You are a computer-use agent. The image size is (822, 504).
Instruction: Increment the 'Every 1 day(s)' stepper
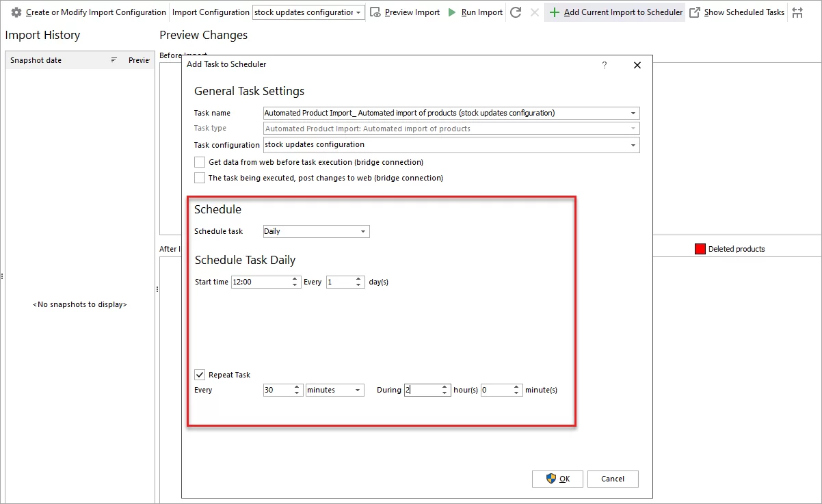tap(357, 278)
